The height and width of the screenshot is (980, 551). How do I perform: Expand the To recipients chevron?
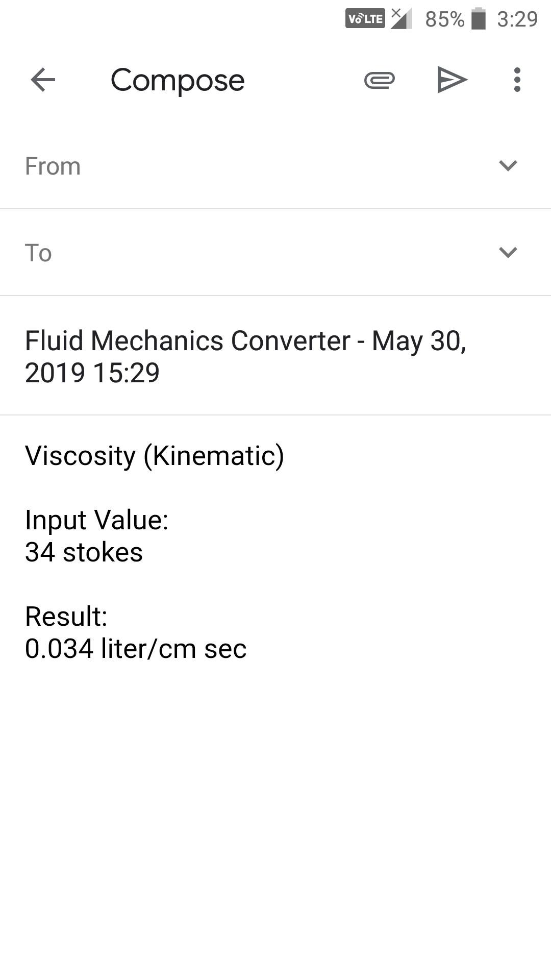tap(508, 253)
